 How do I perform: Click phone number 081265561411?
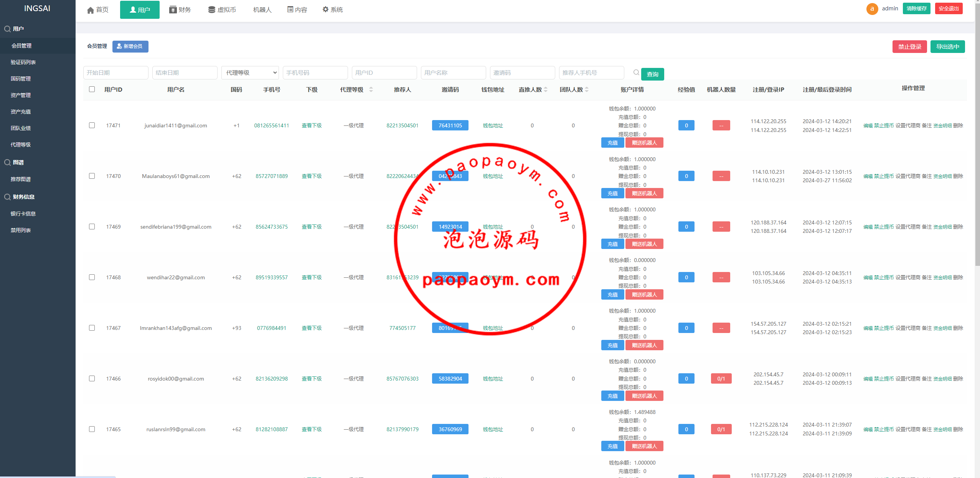pos(272,125)
